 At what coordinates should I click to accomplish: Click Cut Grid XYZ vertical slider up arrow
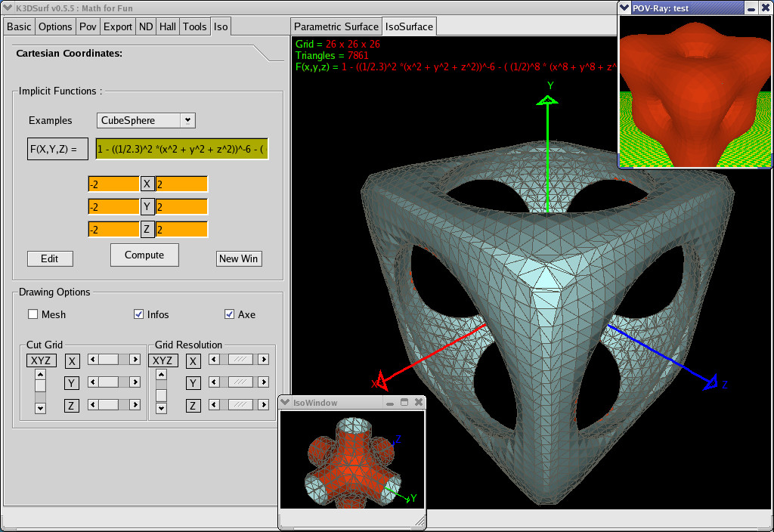point(41,375)
